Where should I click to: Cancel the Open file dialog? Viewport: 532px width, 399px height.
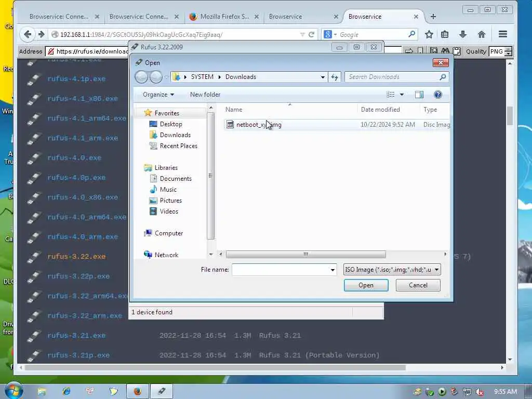click(418, 285)
